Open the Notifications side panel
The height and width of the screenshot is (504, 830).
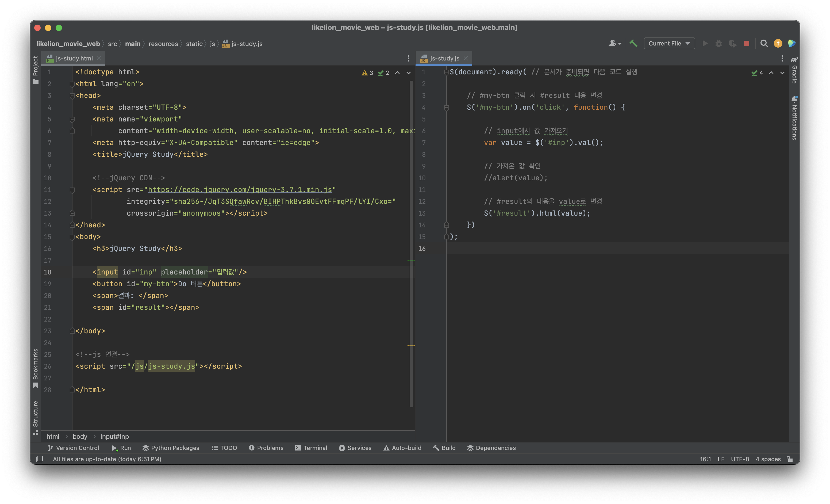pos(794,118)
